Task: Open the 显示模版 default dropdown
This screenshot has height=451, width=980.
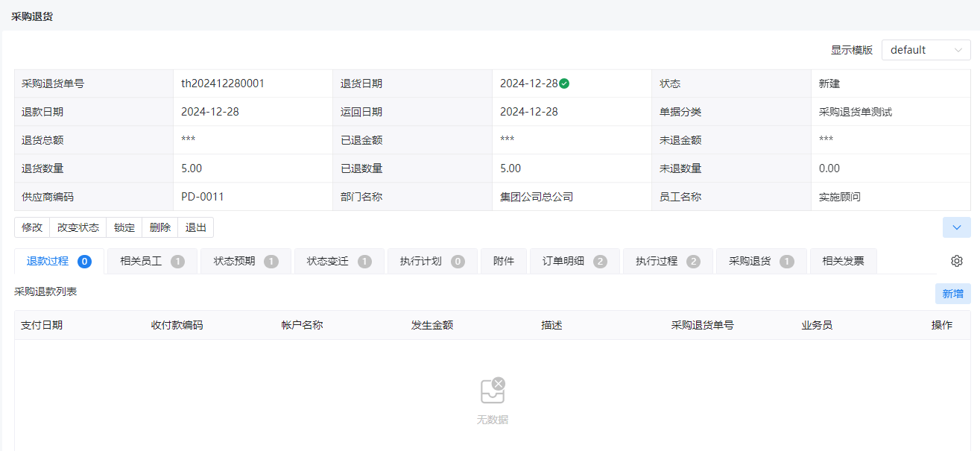Action: [x=926, y=50]
